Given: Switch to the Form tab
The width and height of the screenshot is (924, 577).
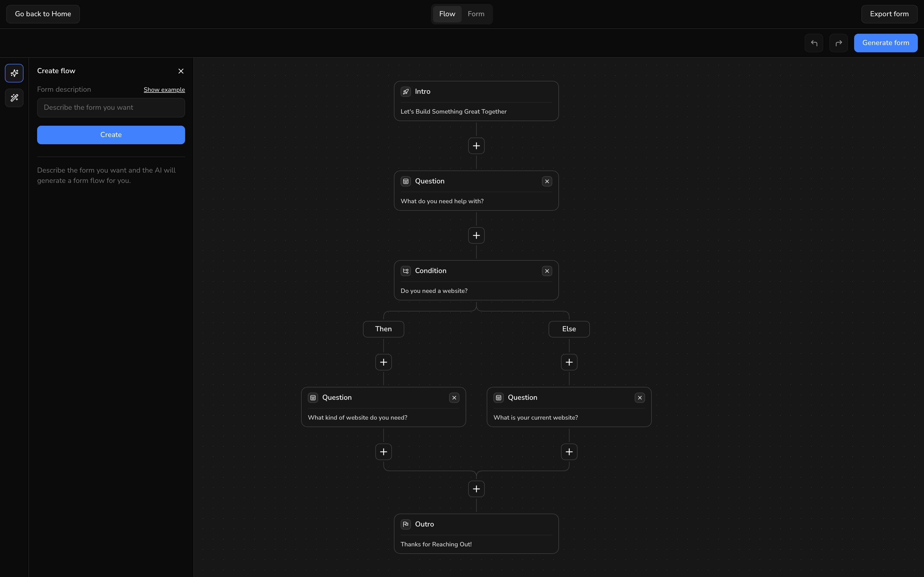Looking at the screenshot, I should coord(476,14).
